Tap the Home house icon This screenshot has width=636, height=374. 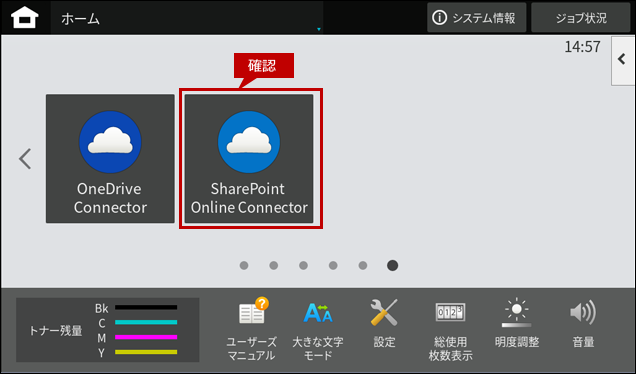tap(25, 18)
